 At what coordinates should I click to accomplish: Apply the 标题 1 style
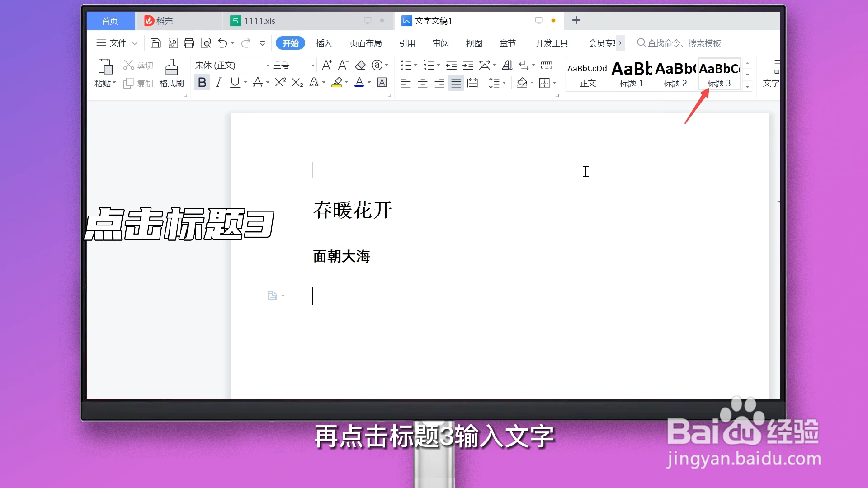[x=631, y=75]
